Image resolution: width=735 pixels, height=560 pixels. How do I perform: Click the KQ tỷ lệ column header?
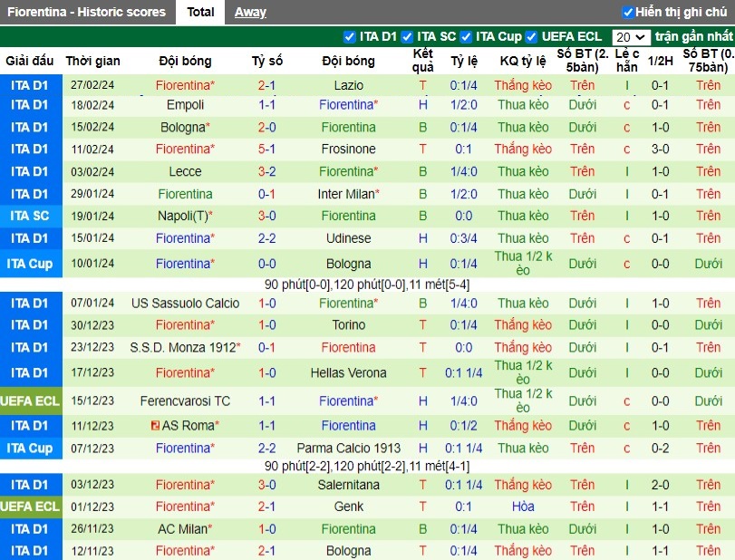523,61
